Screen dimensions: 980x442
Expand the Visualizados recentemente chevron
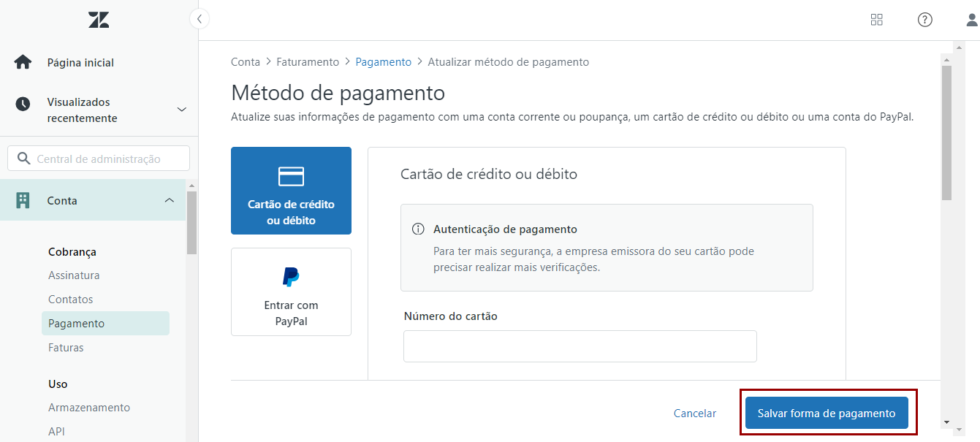[182, 110]
